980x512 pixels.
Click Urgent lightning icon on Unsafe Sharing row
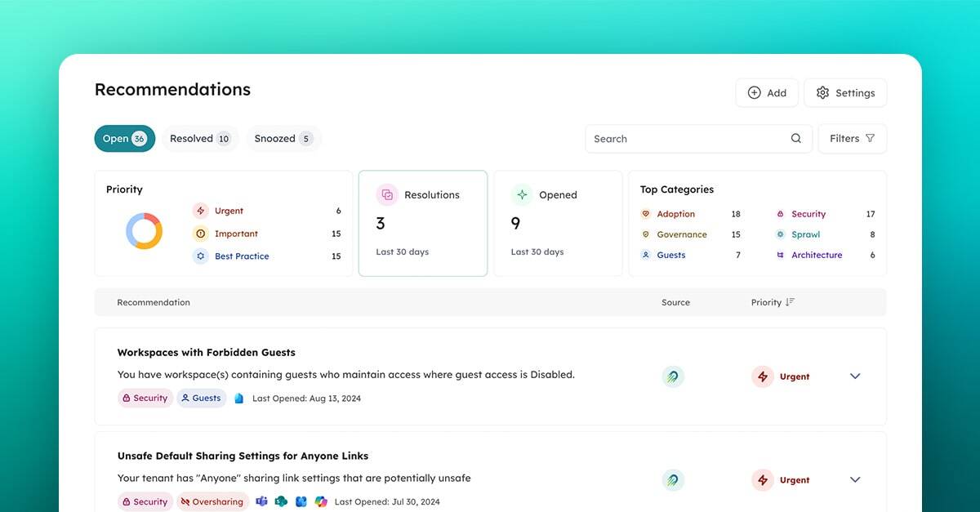pyautogui.click(x=763, y=480)
